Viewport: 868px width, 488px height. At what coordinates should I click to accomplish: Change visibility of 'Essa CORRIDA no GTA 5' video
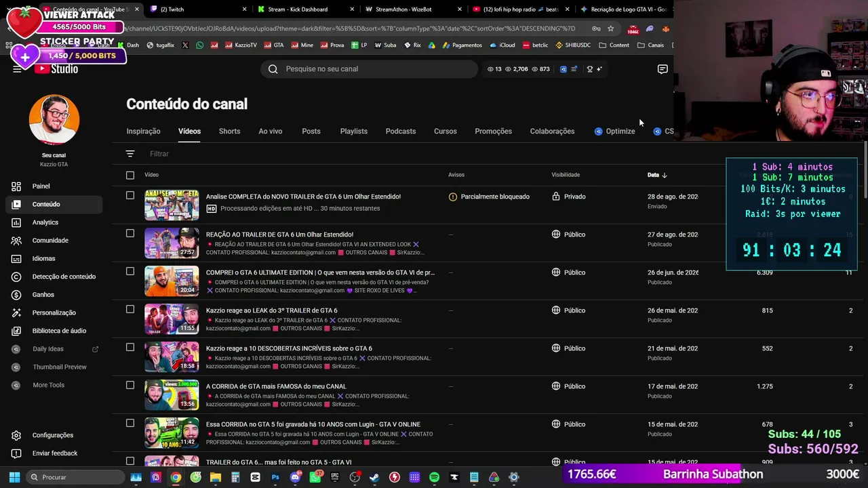(569, 424)
